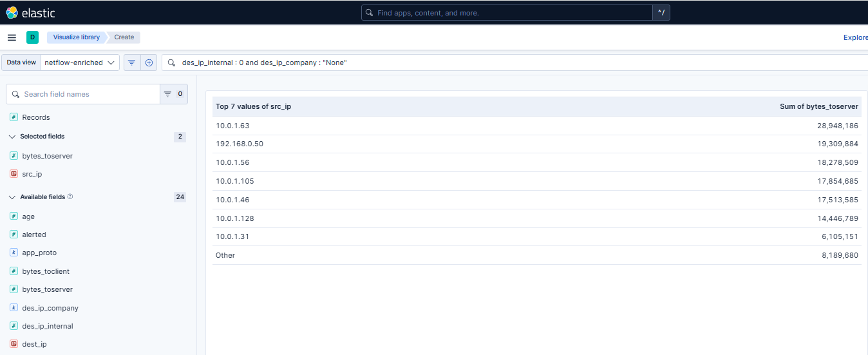Click the bytes_toclient number type icon
Screen dimensions: 868x355
click(x=14, y=271)
